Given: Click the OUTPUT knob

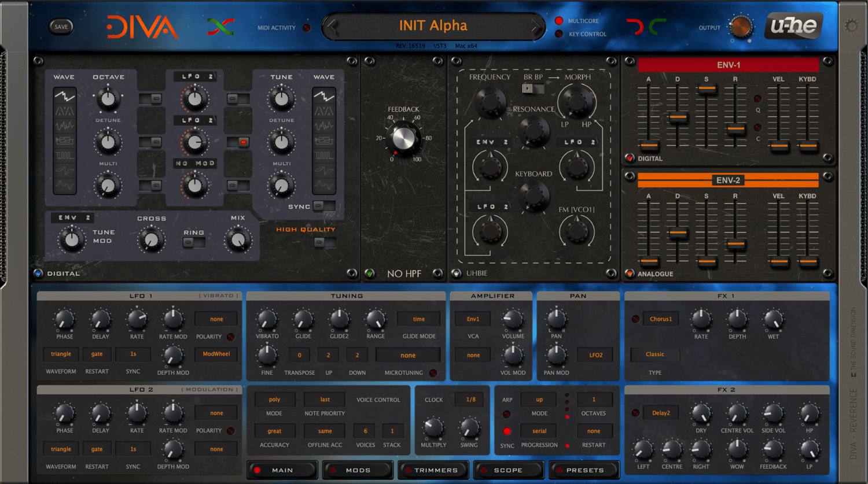Looking at the screenshot, I should 741,27.
